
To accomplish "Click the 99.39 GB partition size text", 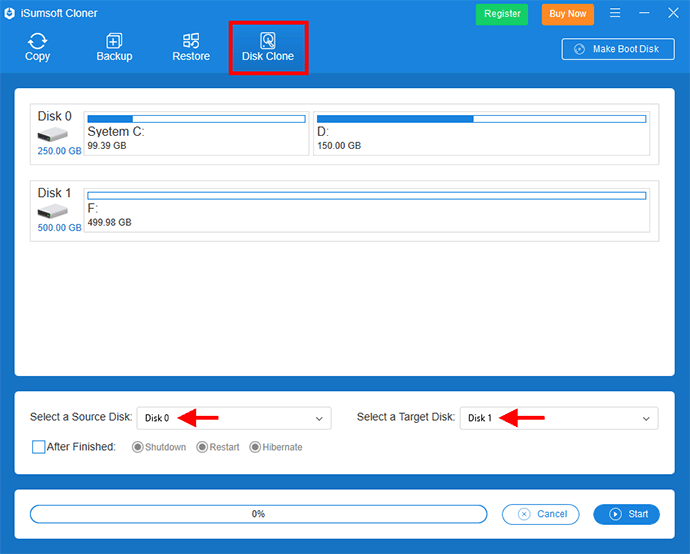I will point(107,146).
